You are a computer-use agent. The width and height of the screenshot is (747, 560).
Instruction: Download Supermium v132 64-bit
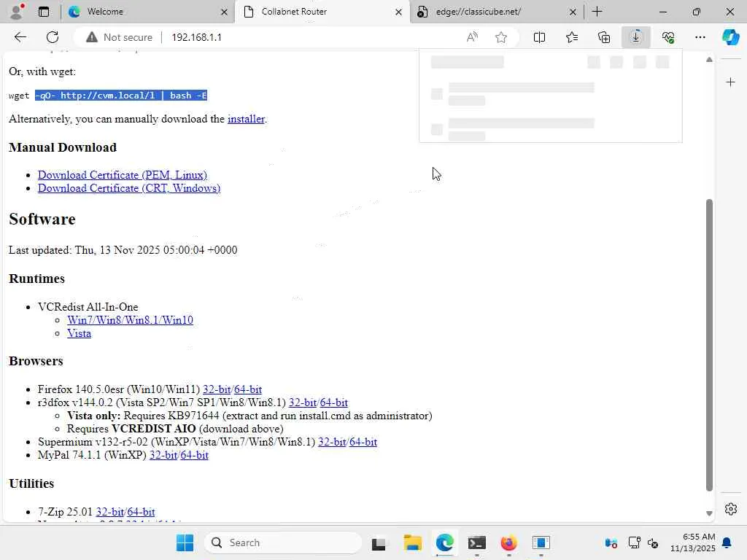(363, 441)
